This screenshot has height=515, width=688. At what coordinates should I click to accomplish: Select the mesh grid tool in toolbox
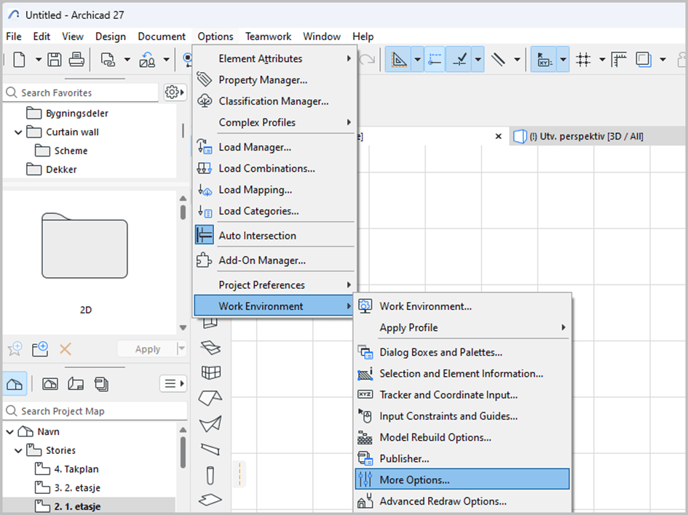click(211, 373)
